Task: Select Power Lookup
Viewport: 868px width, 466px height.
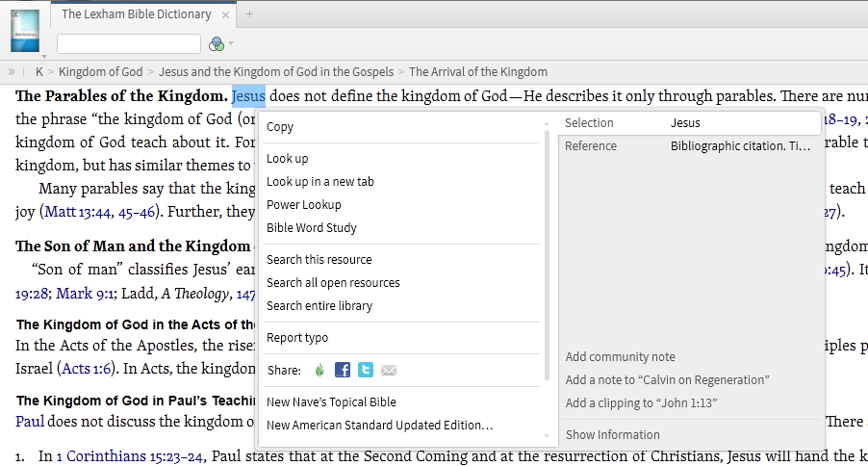Action: click(304, 205)
